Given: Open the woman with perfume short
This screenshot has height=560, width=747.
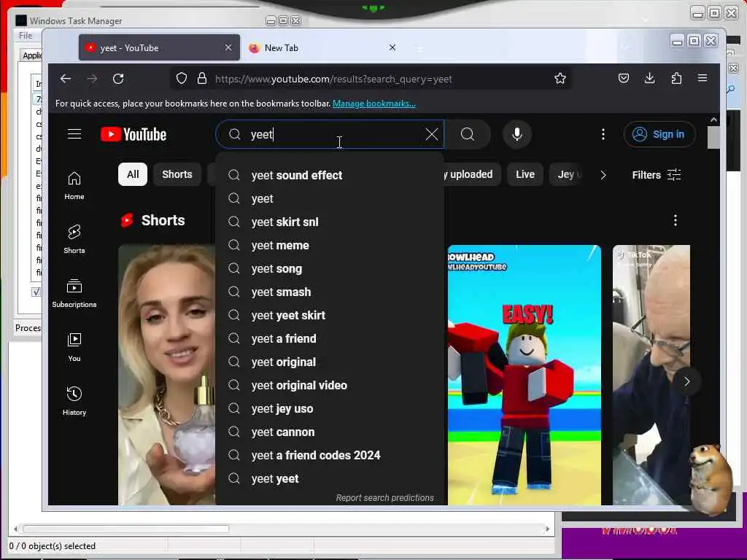Looking at the screenshot, I should [x=167, y=375].
